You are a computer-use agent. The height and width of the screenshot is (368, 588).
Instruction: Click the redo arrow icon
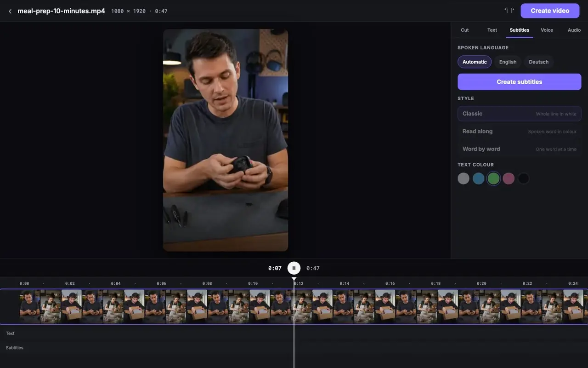[x=512, y=10]
